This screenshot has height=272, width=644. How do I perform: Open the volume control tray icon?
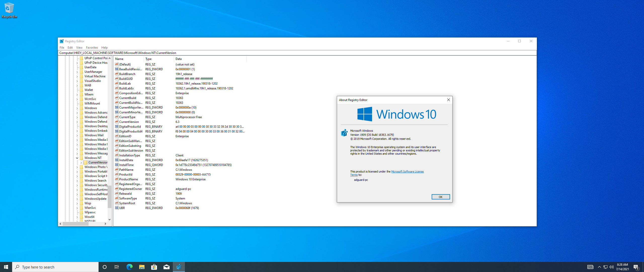coord(612,267)
